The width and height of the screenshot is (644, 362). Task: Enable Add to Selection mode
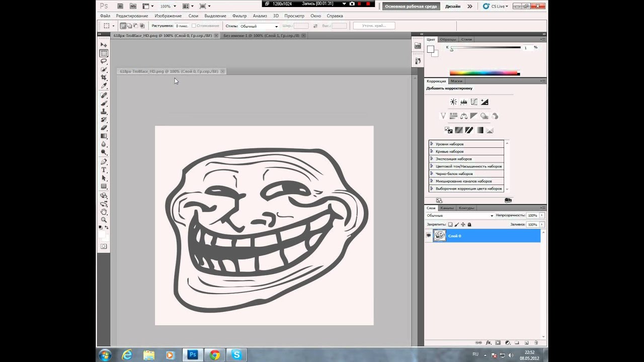click(x=129, y=26)
